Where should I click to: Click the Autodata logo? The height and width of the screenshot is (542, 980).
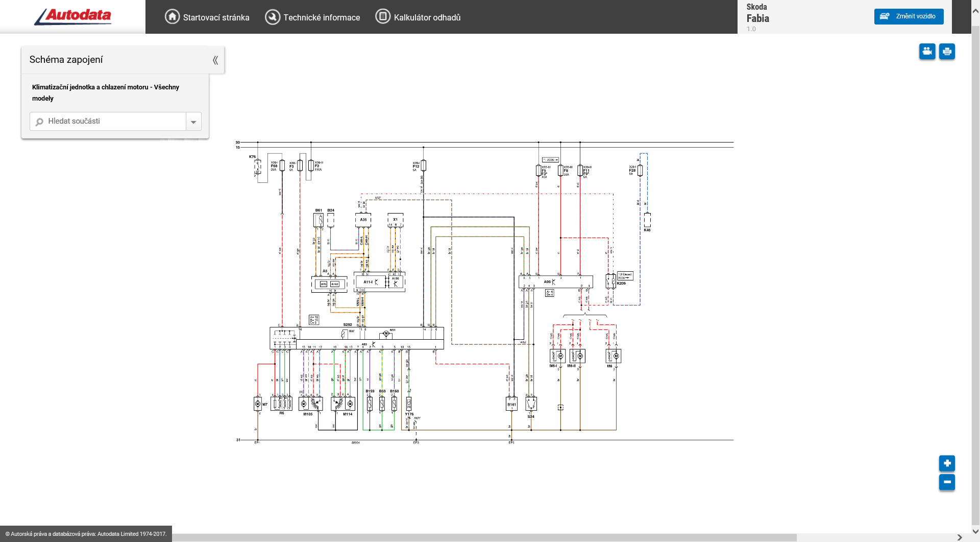[x=72, y=16]
